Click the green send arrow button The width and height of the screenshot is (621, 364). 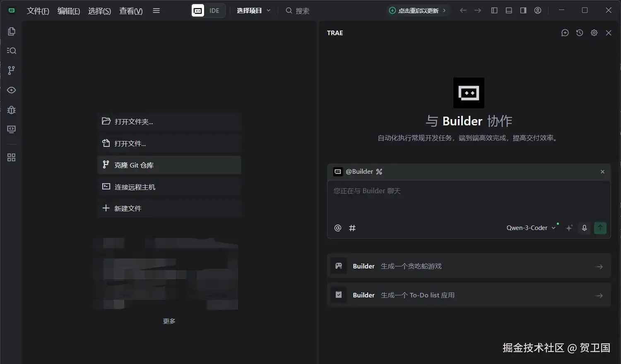point(600,228)
